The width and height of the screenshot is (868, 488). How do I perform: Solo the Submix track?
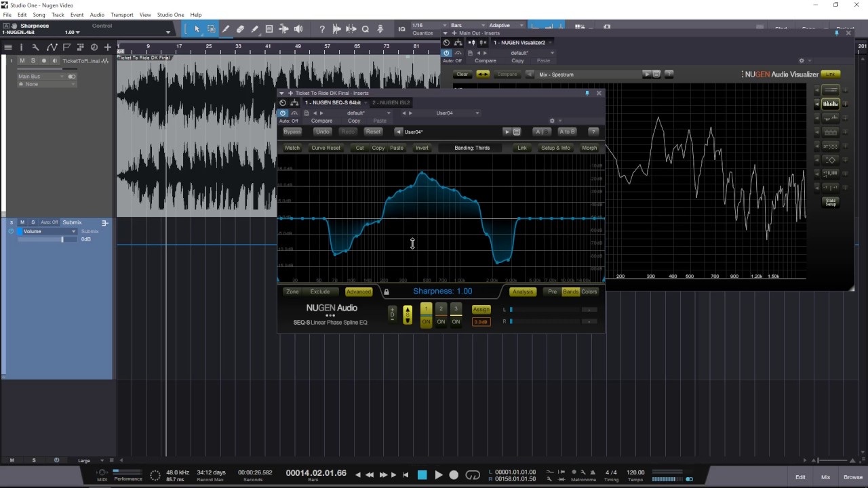tap(33, 222)
